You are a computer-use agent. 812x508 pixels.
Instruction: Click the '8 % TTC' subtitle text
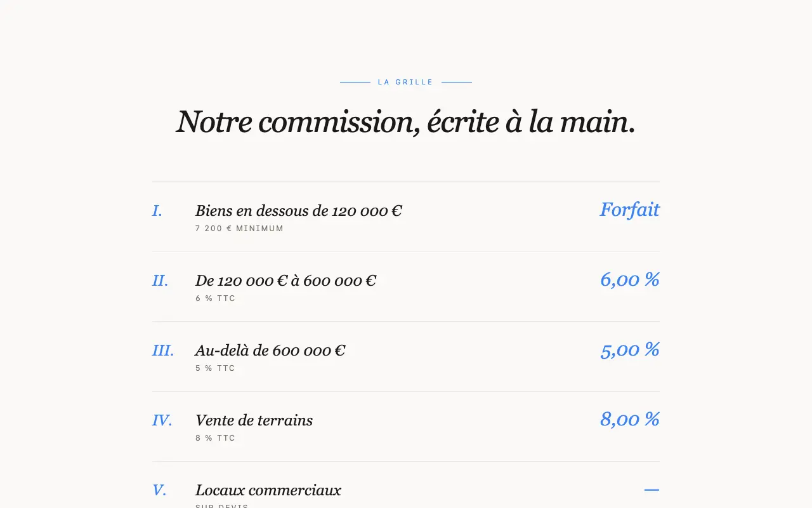coord(215,438)
